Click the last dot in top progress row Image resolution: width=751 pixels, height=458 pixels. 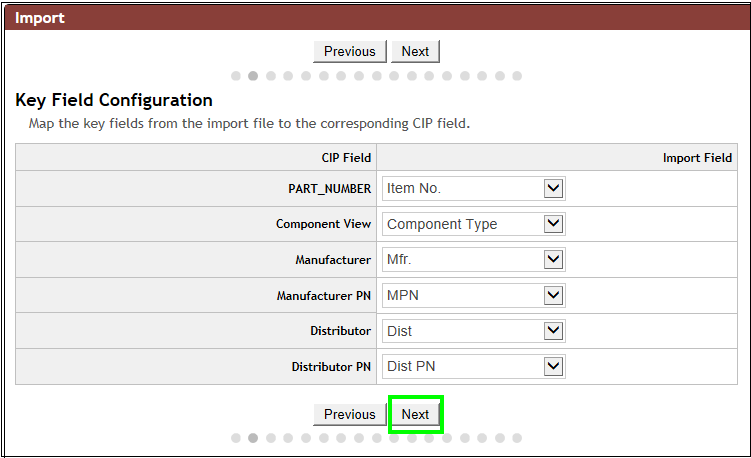517,75
